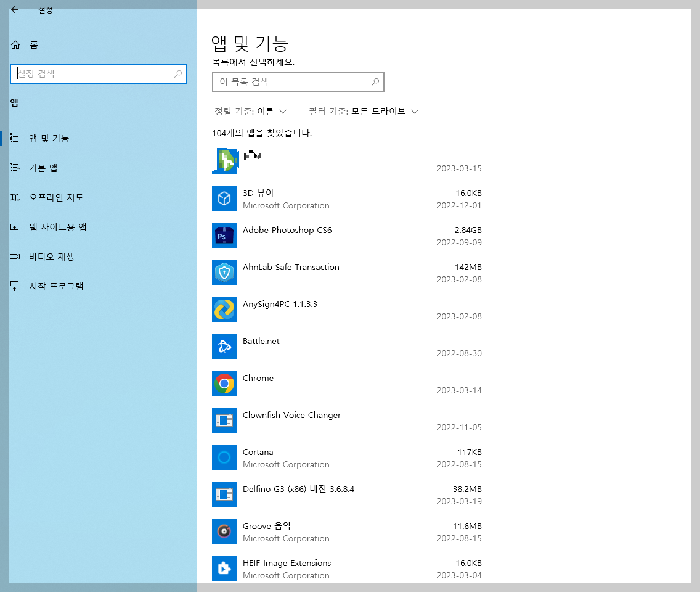Screen dimensions: 700x592
Task: Click the 2022-08-30 install date
Action: coord(459,353)
